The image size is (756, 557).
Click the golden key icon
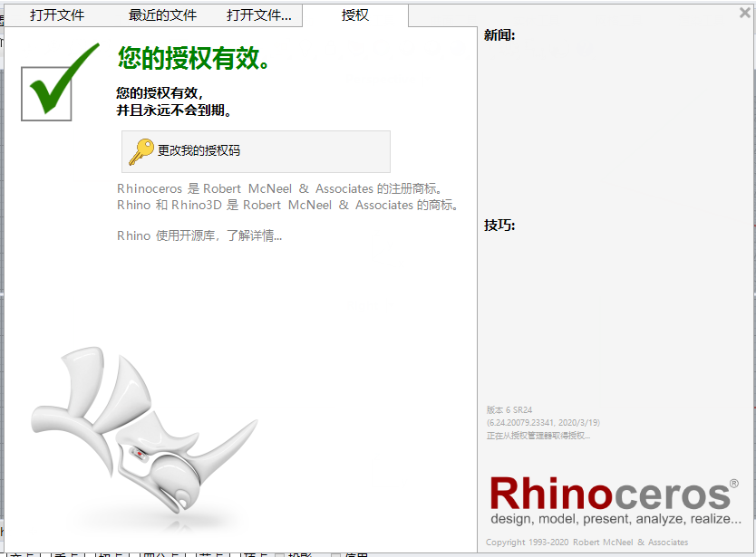pyautogui.click(x=141, y=152)
